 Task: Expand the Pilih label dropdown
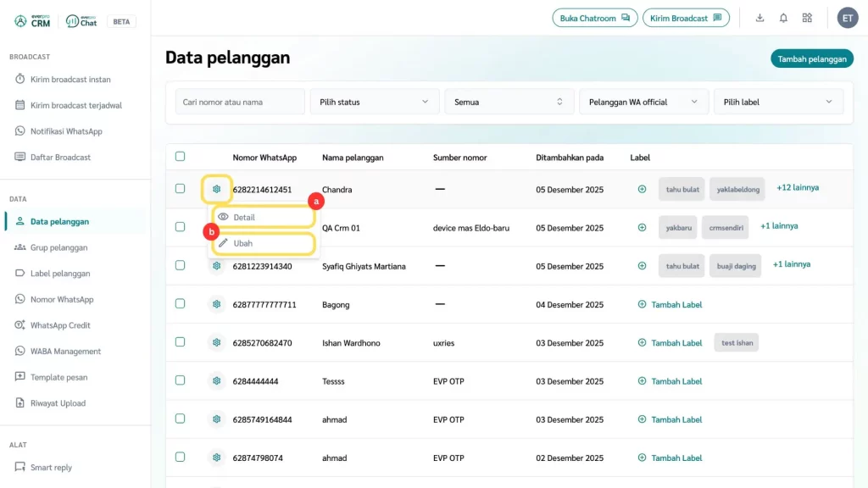tap(778, 102)
